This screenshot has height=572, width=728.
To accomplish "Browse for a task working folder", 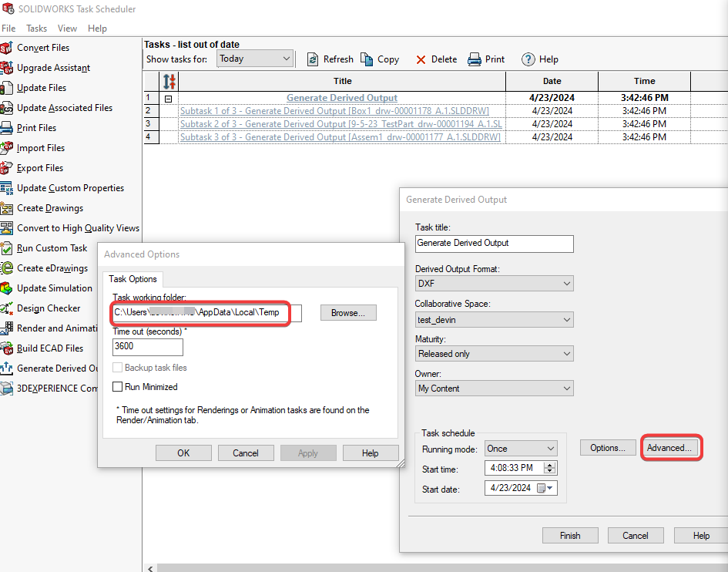I will pos(346,312).
